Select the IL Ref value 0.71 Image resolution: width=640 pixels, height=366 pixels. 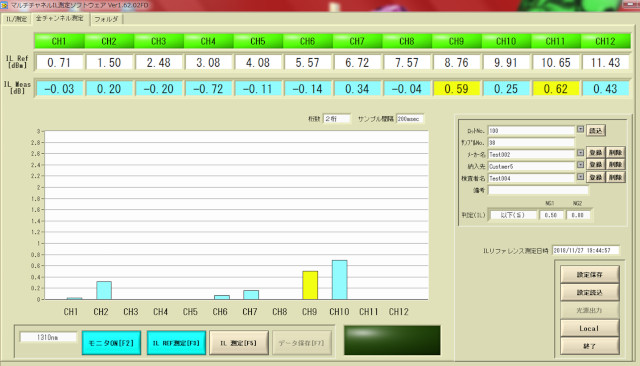(60, 62)
